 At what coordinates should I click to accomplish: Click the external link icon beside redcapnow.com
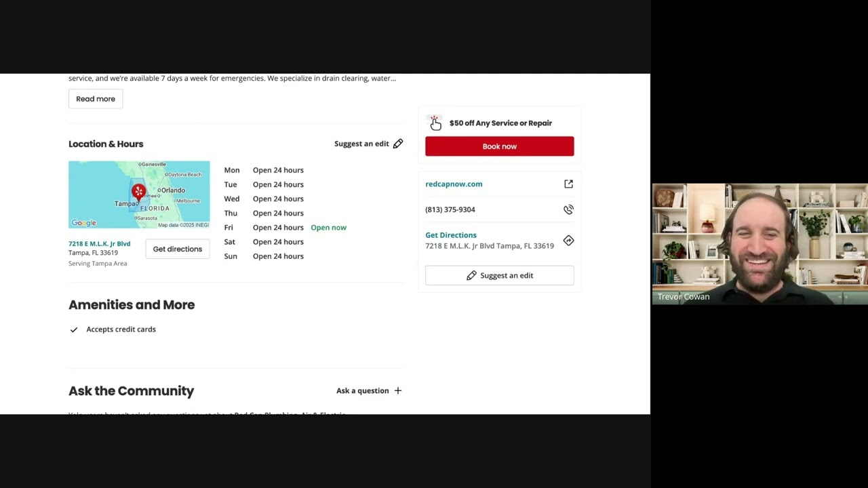[568, 184]
